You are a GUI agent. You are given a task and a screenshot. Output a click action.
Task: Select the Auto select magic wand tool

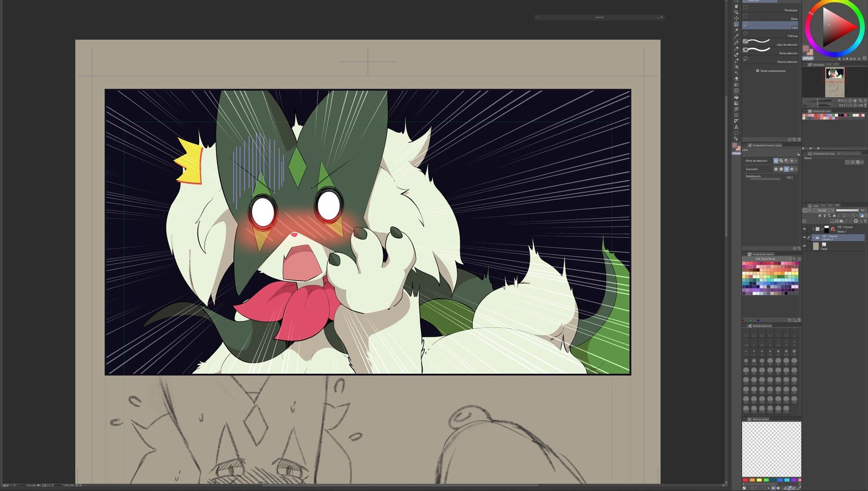click(x=736, y=30)
